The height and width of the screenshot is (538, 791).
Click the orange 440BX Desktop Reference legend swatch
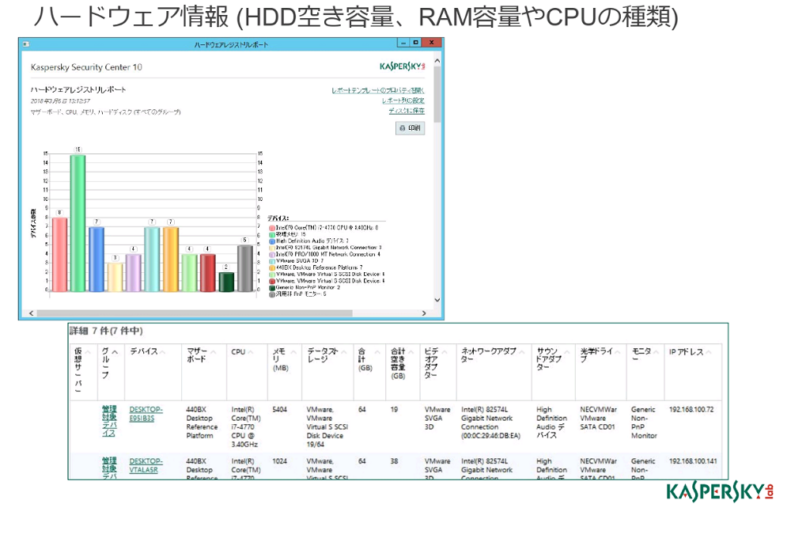272,267
